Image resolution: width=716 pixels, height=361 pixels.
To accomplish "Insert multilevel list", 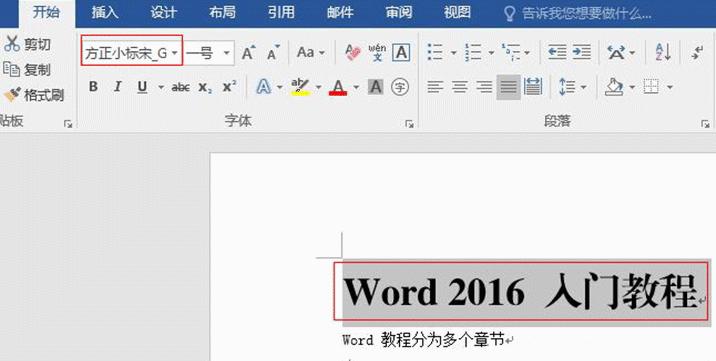I will (511, 52).
